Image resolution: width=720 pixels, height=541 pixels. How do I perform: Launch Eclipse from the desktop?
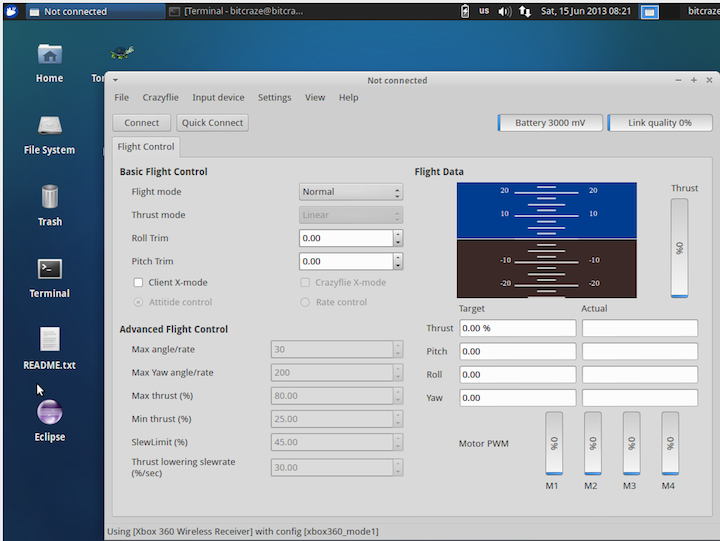(x=49, y=414)
